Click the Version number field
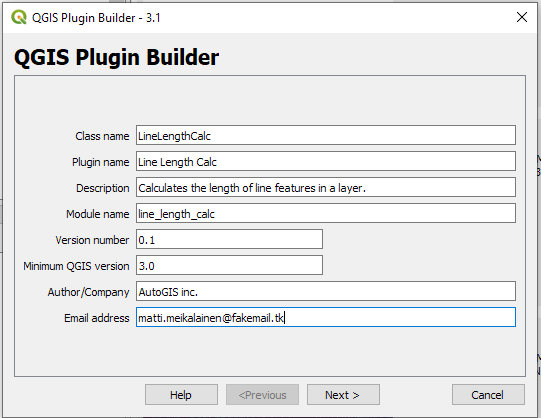Viewport: 541px width, 418px height. (229, 239)
